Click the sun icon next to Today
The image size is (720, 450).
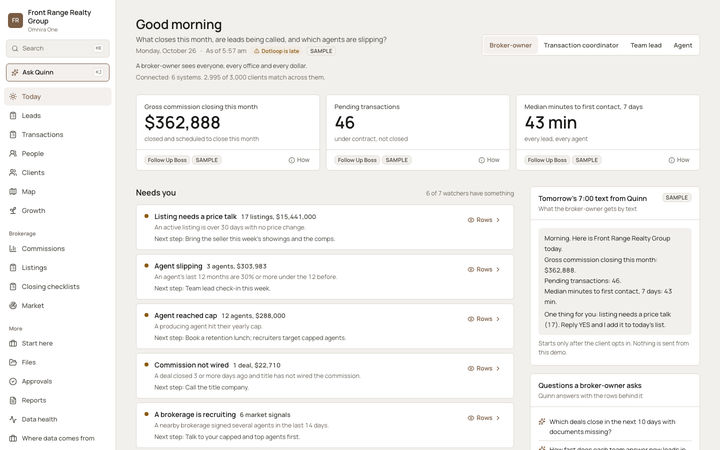(13, 96)
